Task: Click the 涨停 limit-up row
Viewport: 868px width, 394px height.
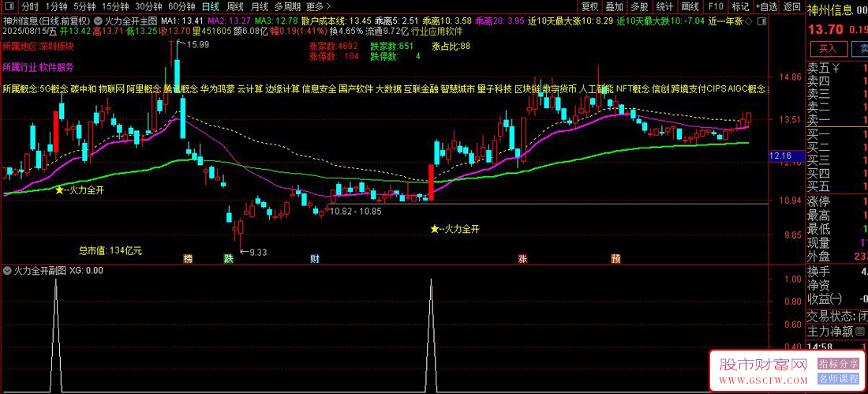Action: (x=837, y=201)
